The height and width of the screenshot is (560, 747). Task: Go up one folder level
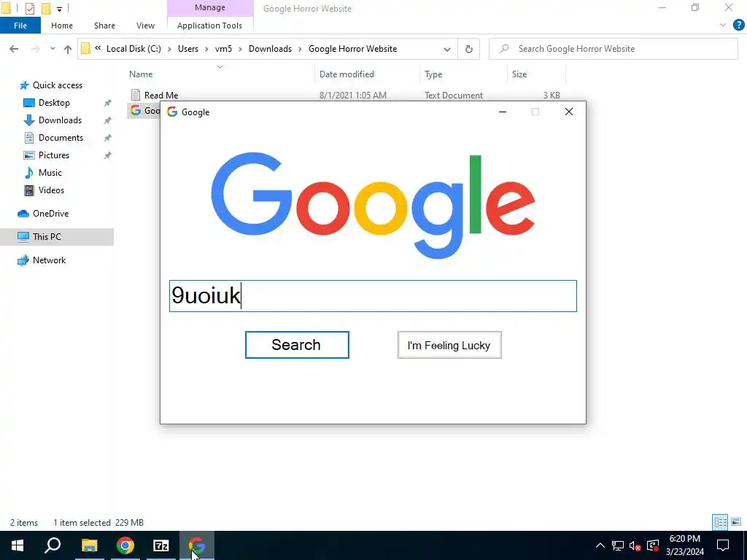(x=68, y=49)
